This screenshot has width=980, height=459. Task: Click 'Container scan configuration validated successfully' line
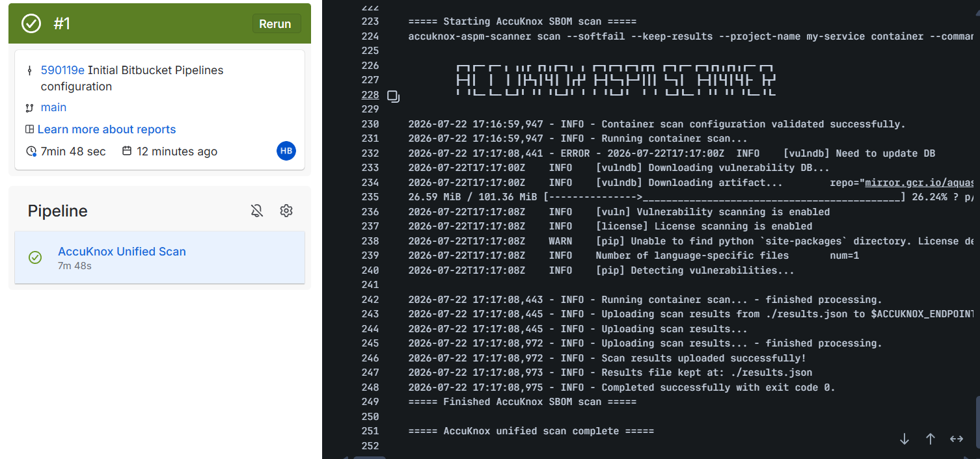point(657,124)
